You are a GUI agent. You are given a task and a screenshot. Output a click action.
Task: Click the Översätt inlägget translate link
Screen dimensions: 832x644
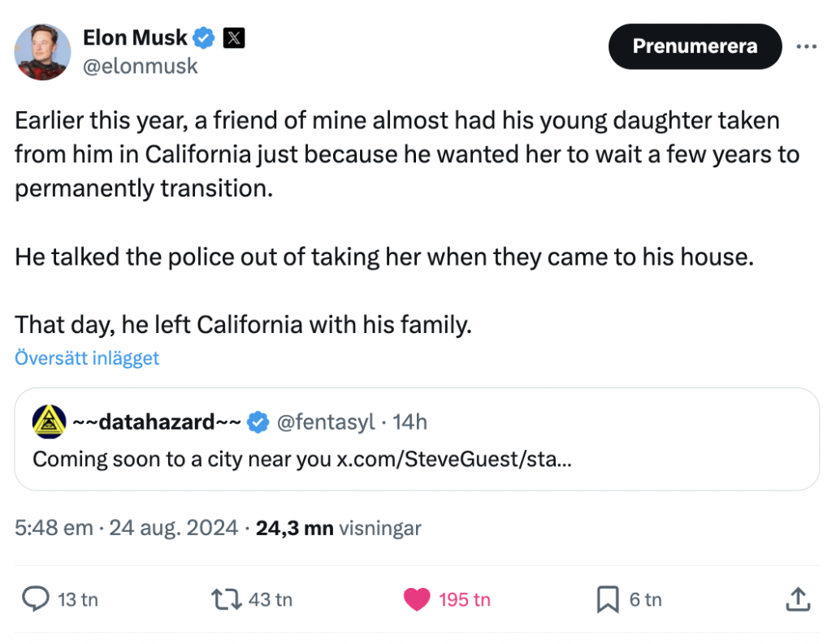87,358
